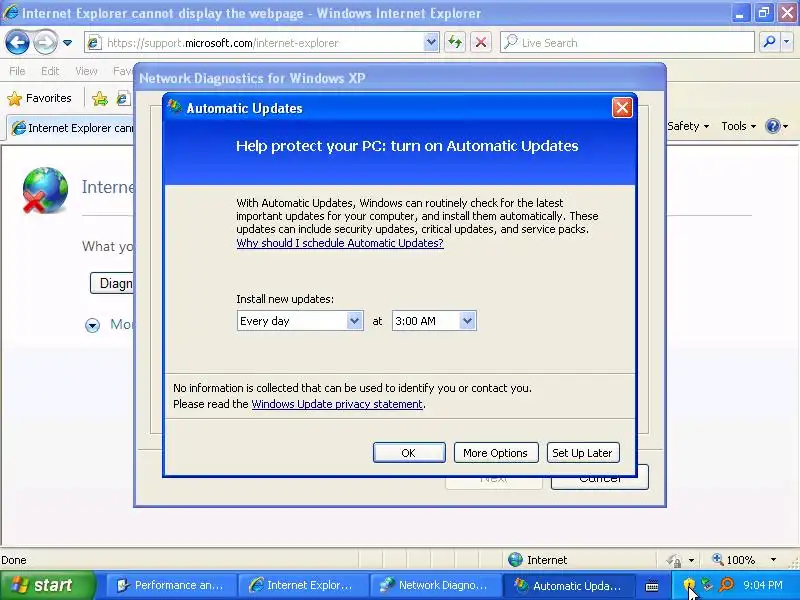This screenshot has height=600, width=800.
Task: Open More Options for Automatic Updates
Action: click(495, 453)
